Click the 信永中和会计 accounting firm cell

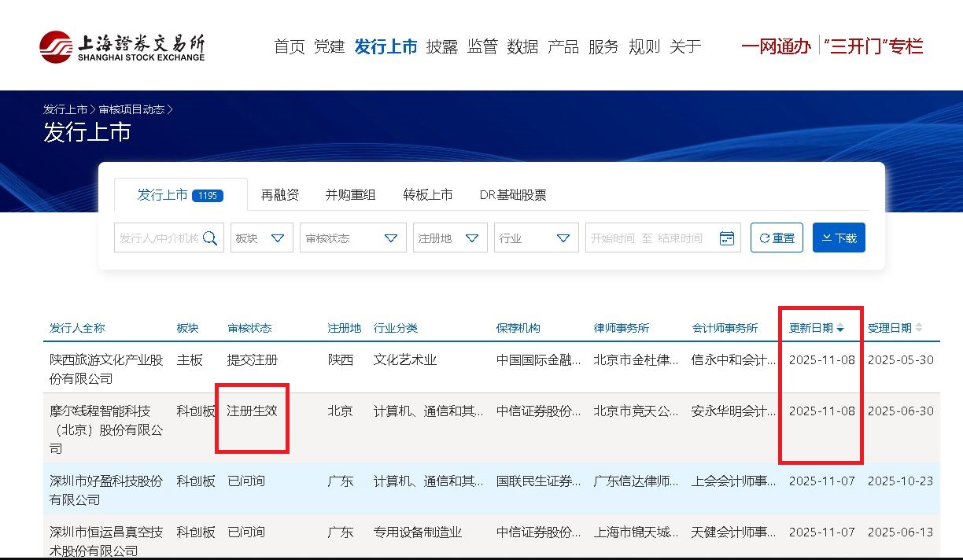coord(734,359)
